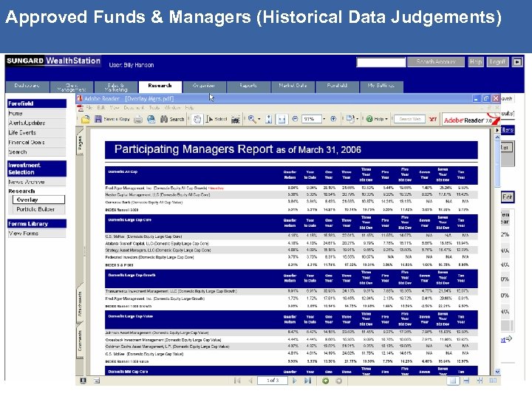Click the Snapshot camera tool
532x399 pixels.
click(236, 120)
